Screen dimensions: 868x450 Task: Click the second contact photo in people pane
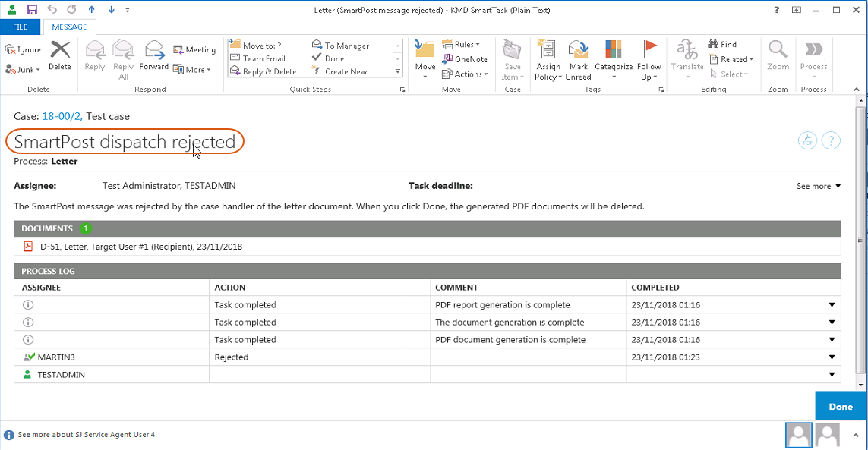tap(827, 435)
